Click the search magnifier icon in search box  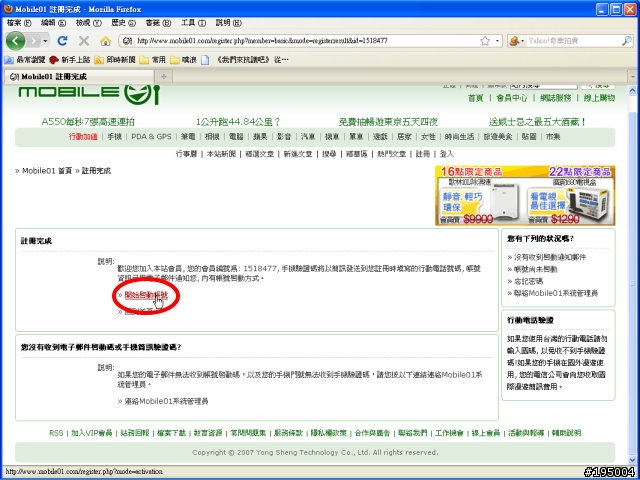[x=627, y=41]
